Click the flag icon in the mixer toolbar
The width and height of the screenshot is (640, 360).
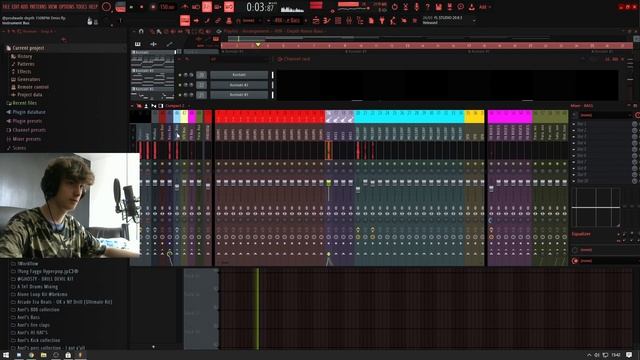[154, 106]
